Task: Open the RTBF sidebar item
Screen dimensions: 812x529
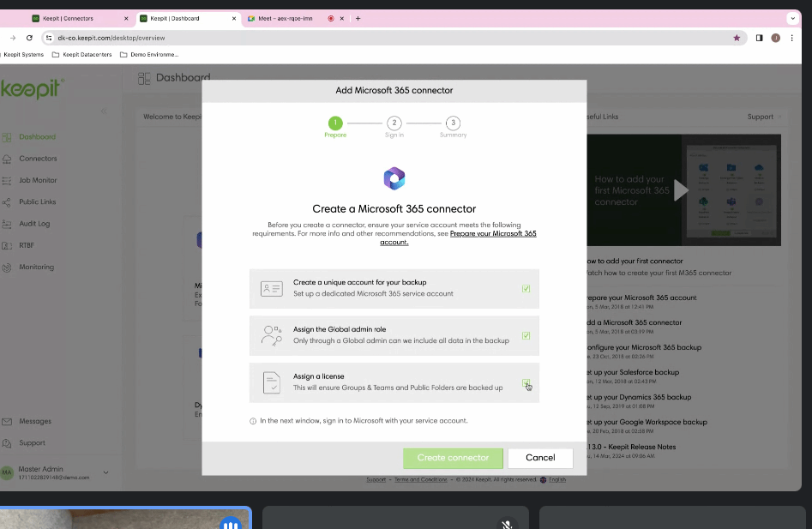Action: [x=27, y=245]
